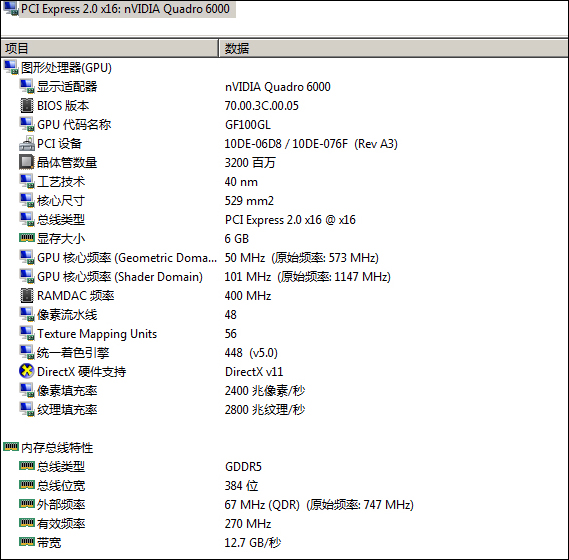Click the chip icon next to BIOS 版本
The height and width of the screenshot is (560, 569).
27,106
